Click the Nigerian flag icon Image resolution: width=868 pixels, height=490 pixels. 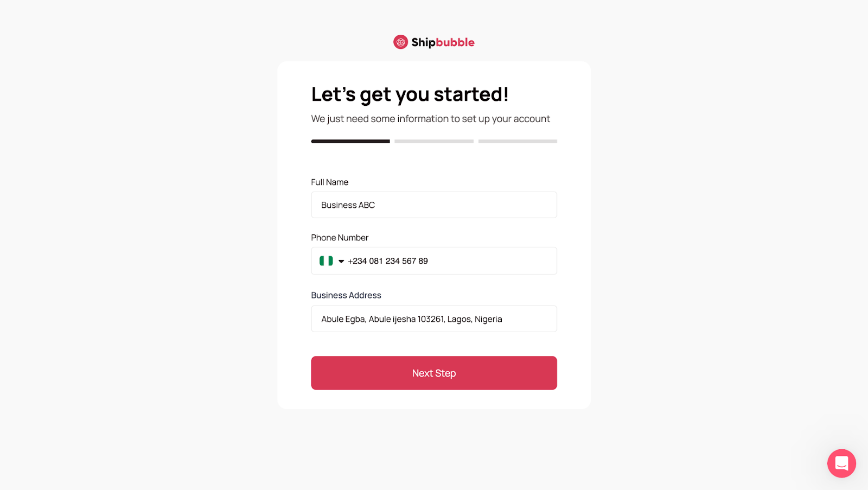pyautogui.click(x=326, y=261)
